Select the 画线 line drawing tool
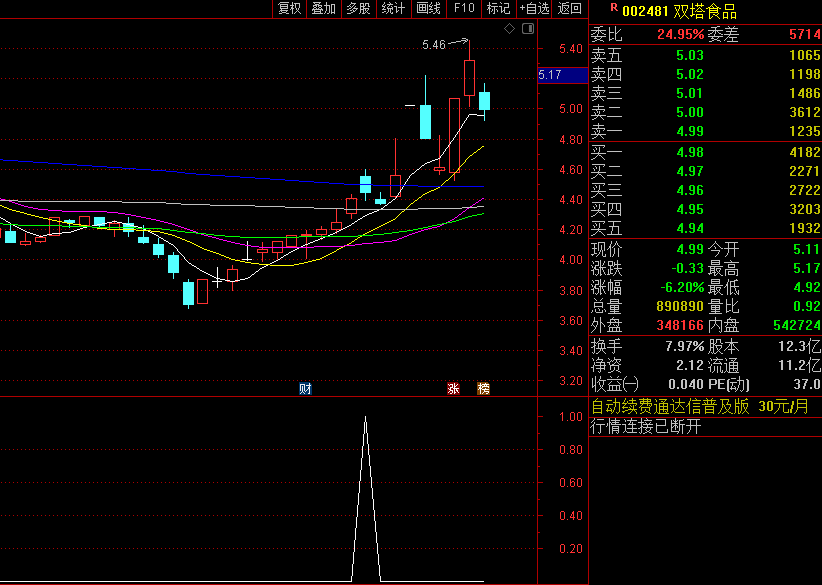The height and width of the screenshot is (585, 822). tap(428, 9)
